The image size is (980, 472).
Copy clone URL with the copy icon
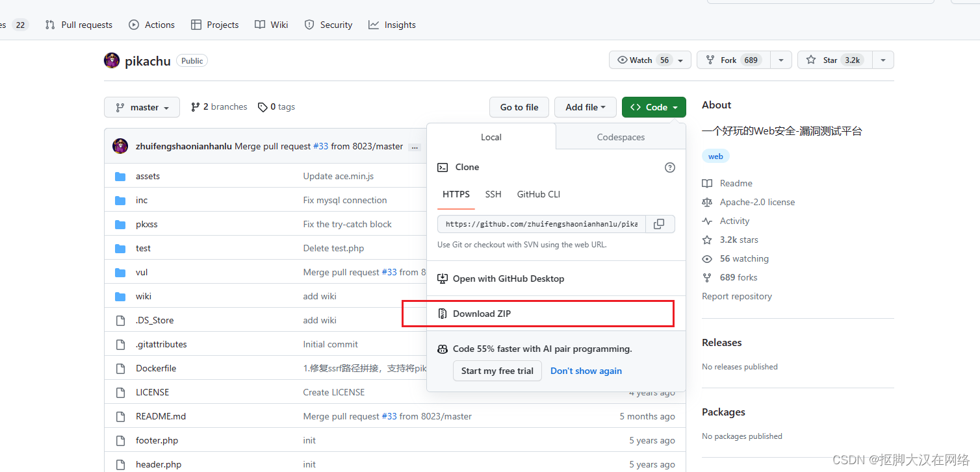[x=659, y=224]
